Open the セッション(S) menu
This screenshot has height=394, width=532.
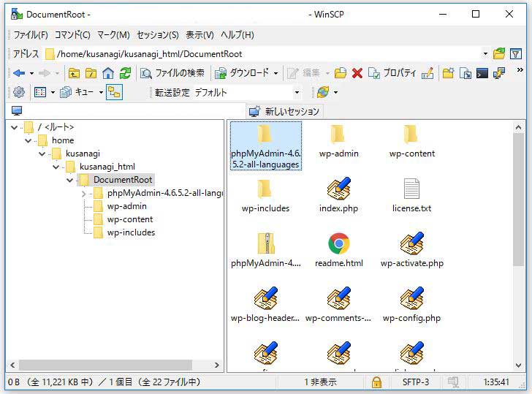coord(157,35)
